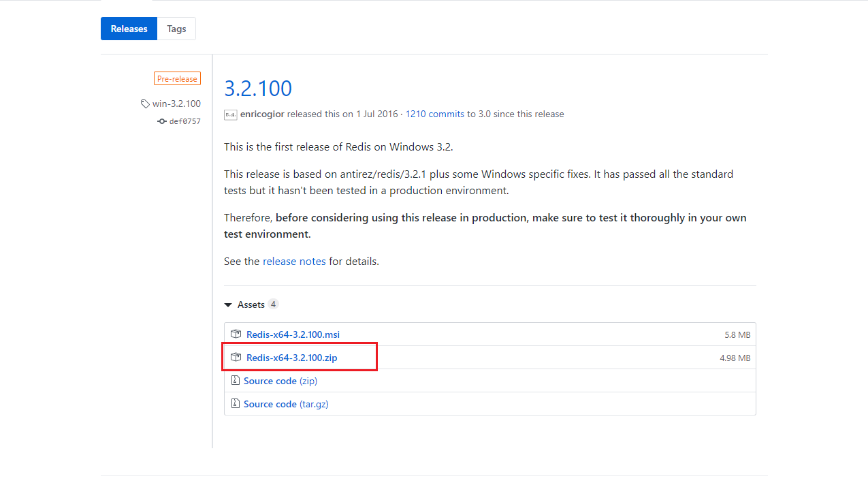Click the archive icon beside Source code (tar.gz)
868x485 pixels.
tap(236, 404)
